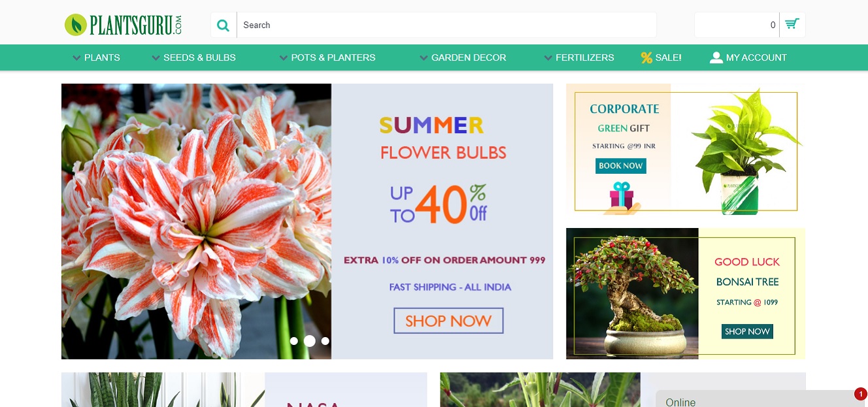Expand the Pots & Planters dropdown
Viewport: 868px width, 407px height.
coord(327,57)
